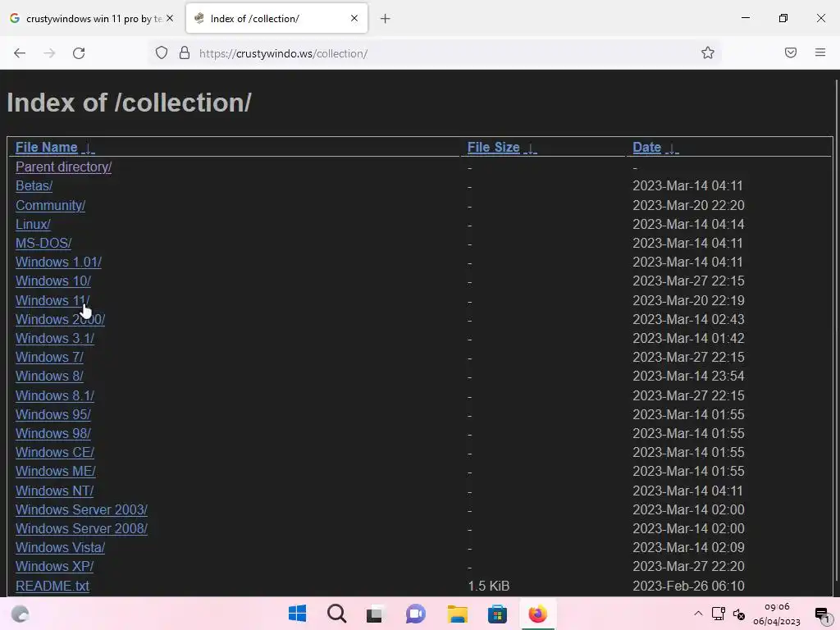The width and height of the screenshot is (840, 630).
Task: Show hidden system tray icons
Action: [698, 614]
